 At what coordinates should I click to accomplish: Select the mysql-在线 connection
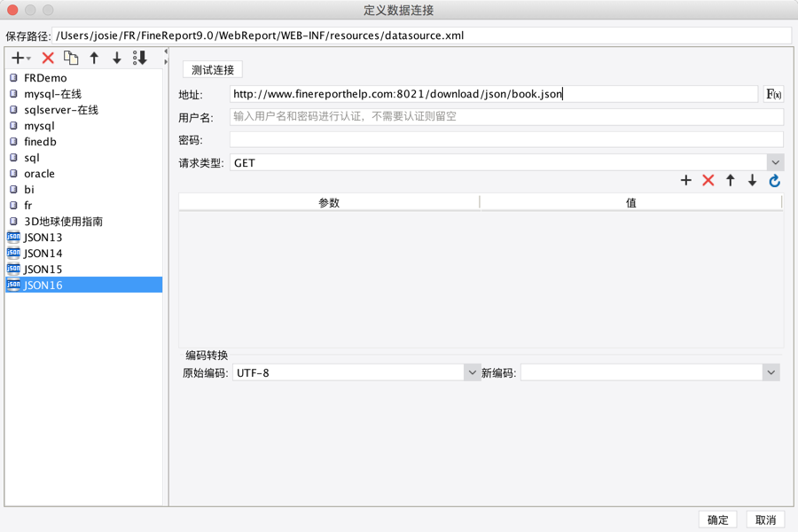tap(83, 94)
